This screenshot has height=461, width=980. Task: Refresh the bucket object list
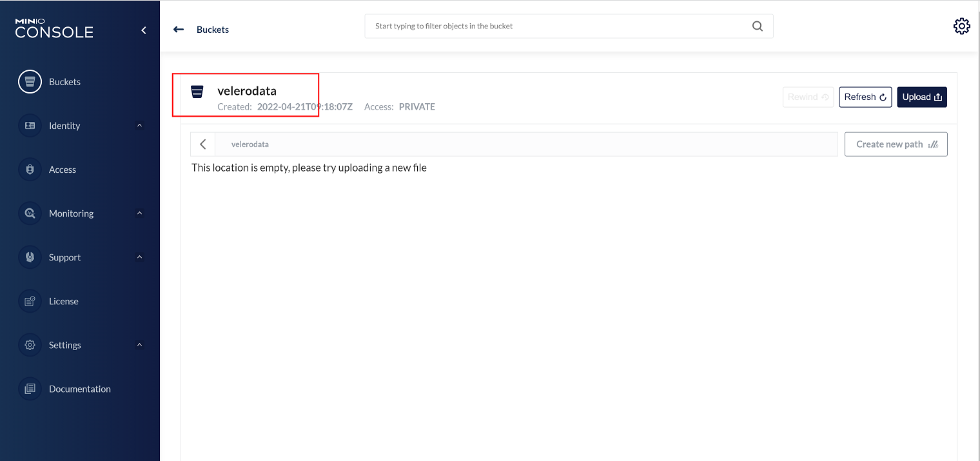pyautogui.click(x=865, y=97)
